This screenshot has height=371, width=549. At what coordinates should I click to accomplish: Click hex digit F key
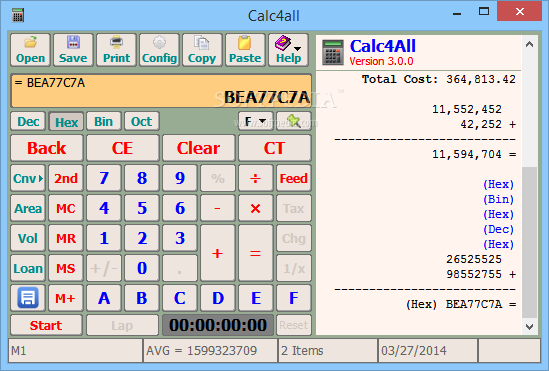coord(293,298)
